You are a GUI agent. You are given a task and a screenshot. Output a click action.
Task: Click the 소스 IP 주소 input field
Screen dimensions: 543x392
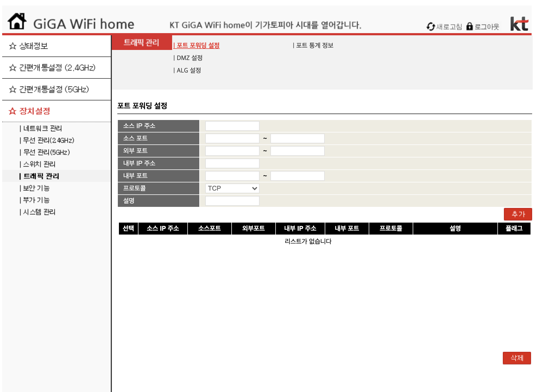pos(232,126)
